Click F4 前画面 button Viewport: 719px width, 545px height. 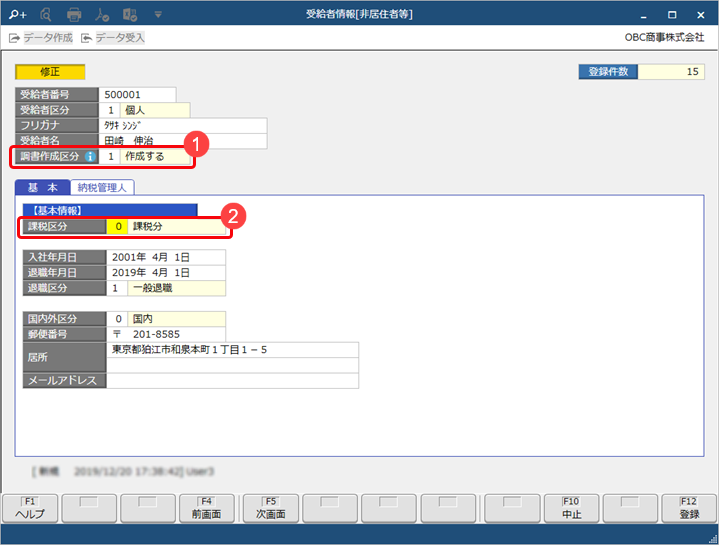click(207, 508)
